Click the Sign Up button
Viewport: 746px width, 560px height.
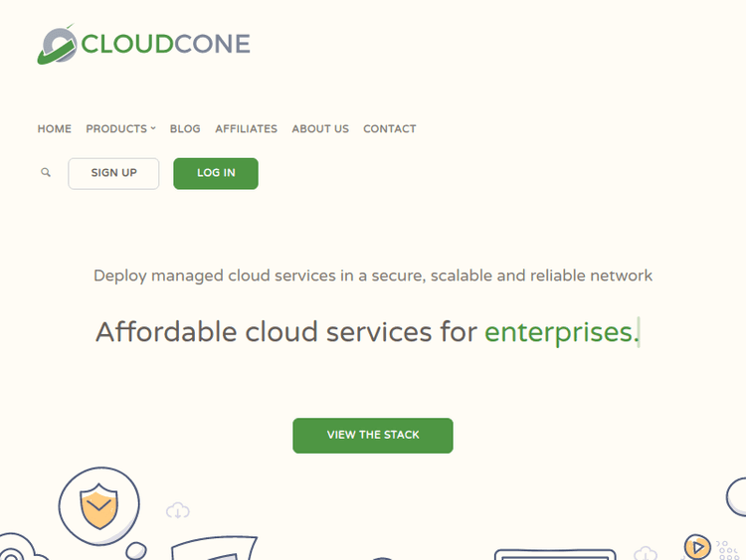click(113, 174)
